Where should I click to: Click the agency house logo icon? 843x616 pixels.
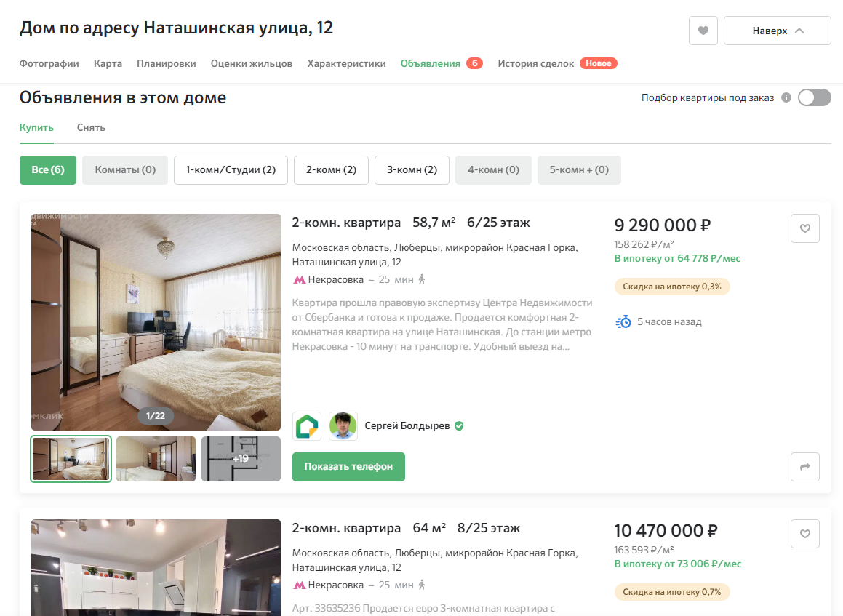pyautogui.click(x=307, y=425)
